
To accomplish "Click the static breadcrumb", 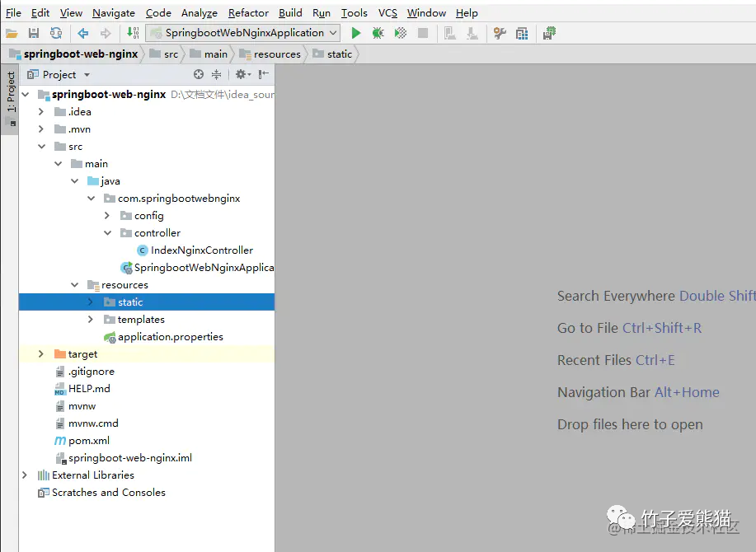I will click(x=333, y=54).
